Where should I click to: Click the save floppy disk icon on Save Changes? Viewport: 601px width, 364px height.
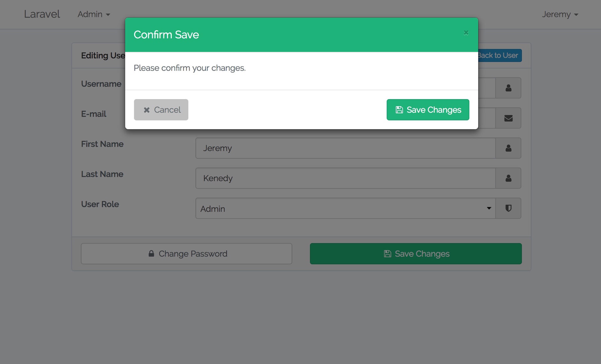coord(399,110)
